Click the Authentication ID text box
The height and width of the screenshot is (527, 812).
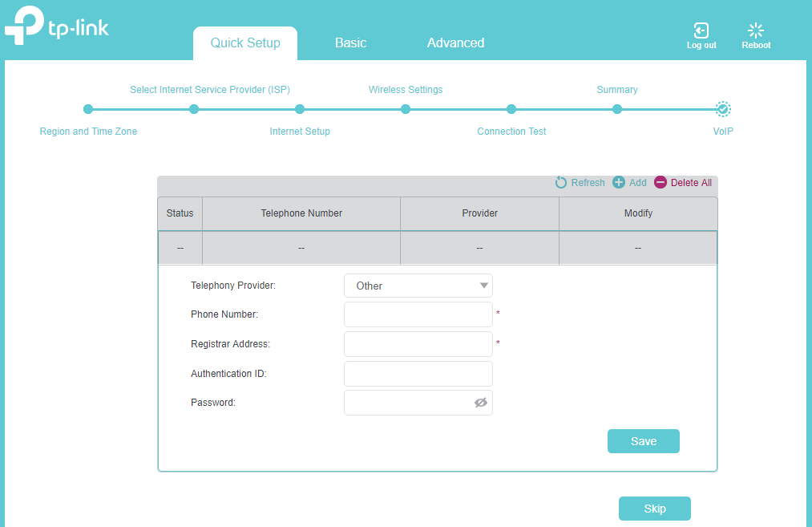[x=418, y=374]
